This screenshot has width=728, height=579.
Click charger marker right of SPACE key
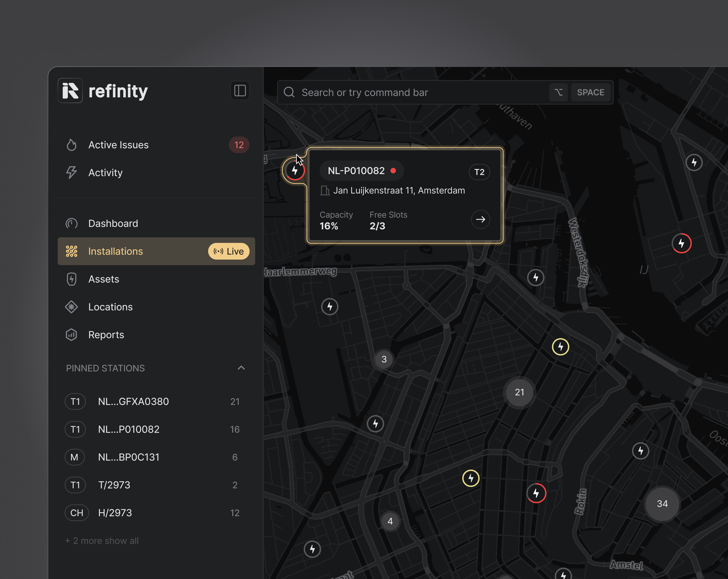694,163
